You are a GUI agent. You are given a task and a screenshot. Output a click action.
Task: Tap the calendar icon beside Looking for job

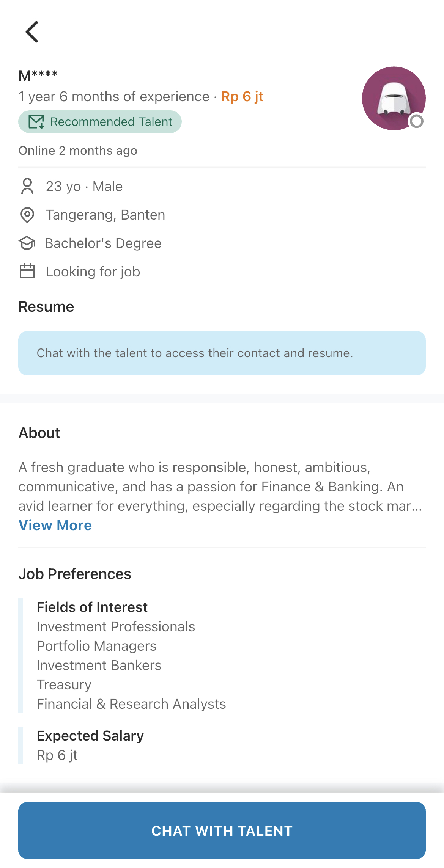(x=27, y=272)
